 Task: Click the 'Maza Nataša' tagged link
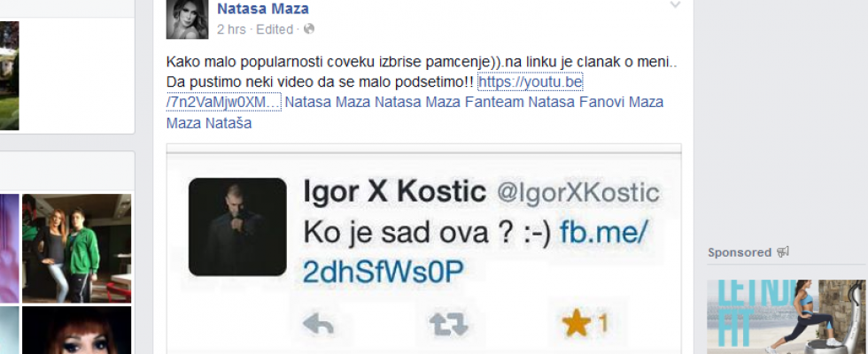point(209,123)
